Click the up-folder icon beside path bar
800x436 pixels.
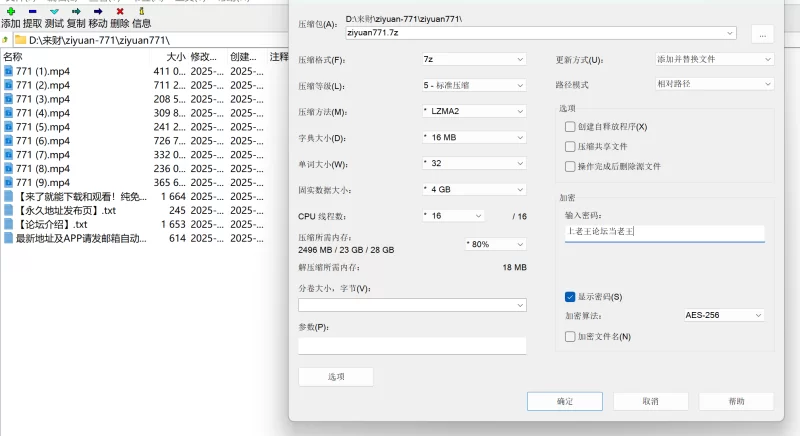pos(5,40)
